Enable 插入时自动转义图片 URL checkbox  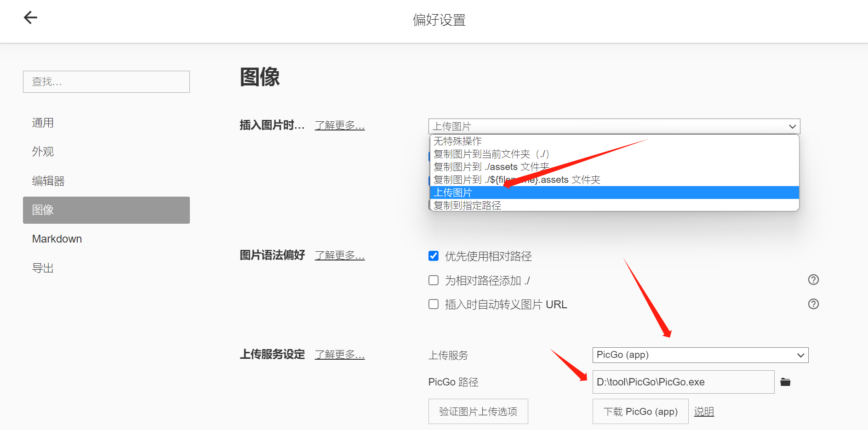[x=434, y=304]
